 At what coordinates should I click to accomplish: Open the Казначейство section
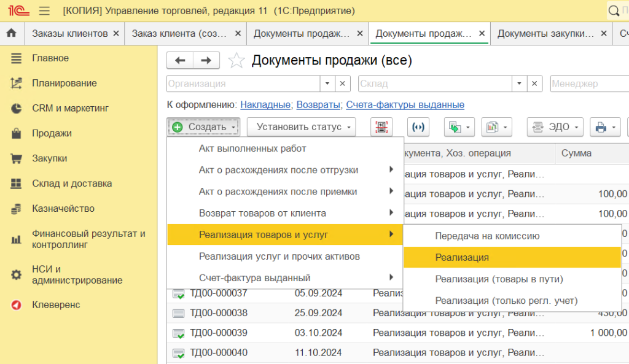63,209
